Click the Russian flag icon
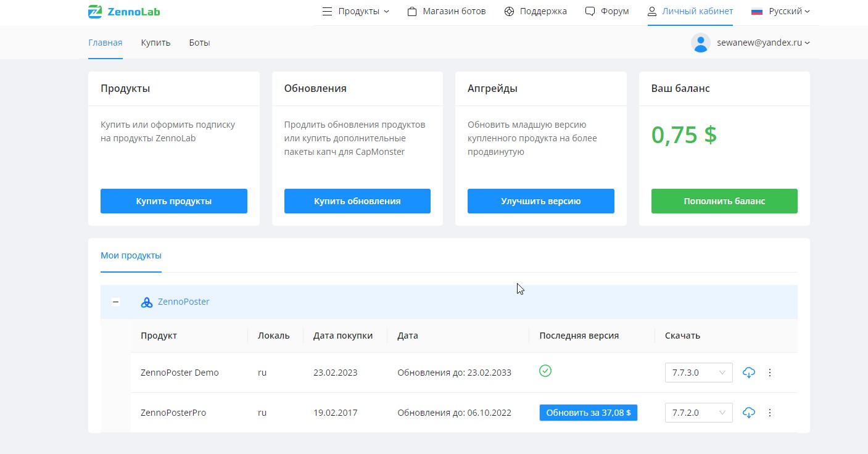Image resolution: width=868 pixels, height=454 pixels. pyautogui.click(x=757, y=11)
